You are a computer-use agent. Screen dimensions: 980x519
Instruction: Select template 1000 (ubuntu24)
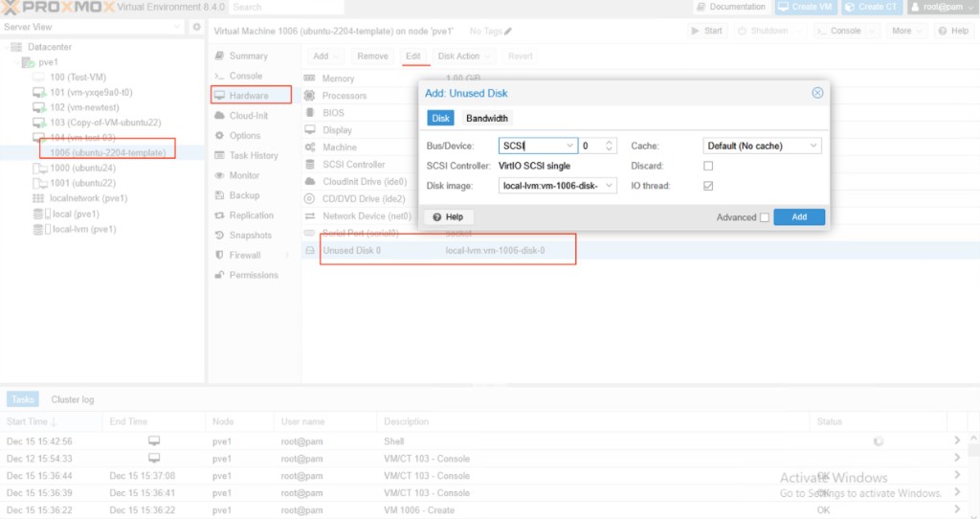coord(82,168)
